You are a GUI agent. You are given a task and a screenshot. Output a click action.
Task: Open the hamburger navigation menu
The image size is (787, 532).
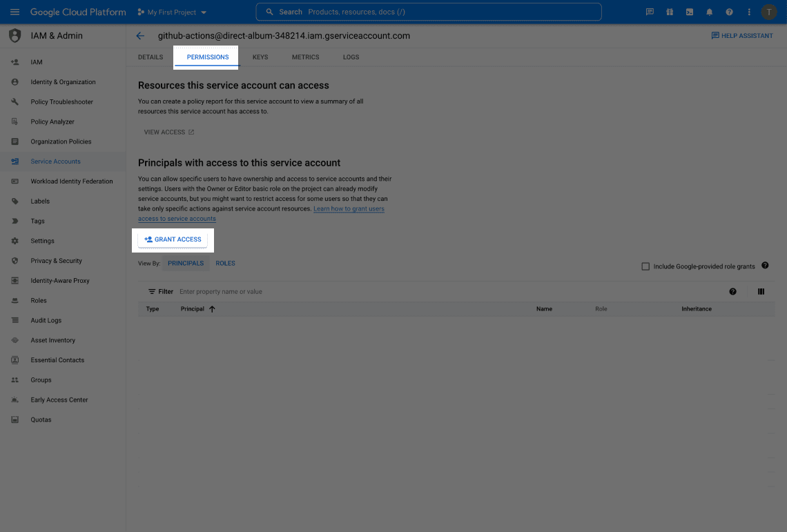click(14, 12)
